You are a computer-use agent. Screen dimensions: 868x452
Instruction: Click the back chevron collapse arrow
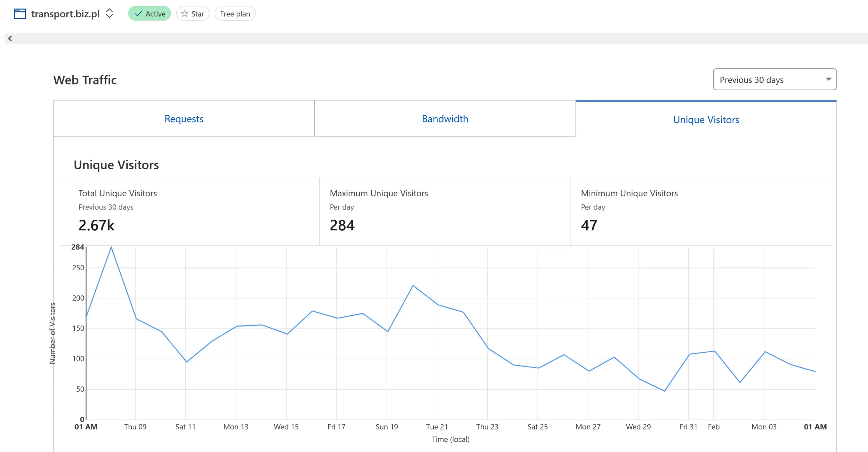click(10, 38)
